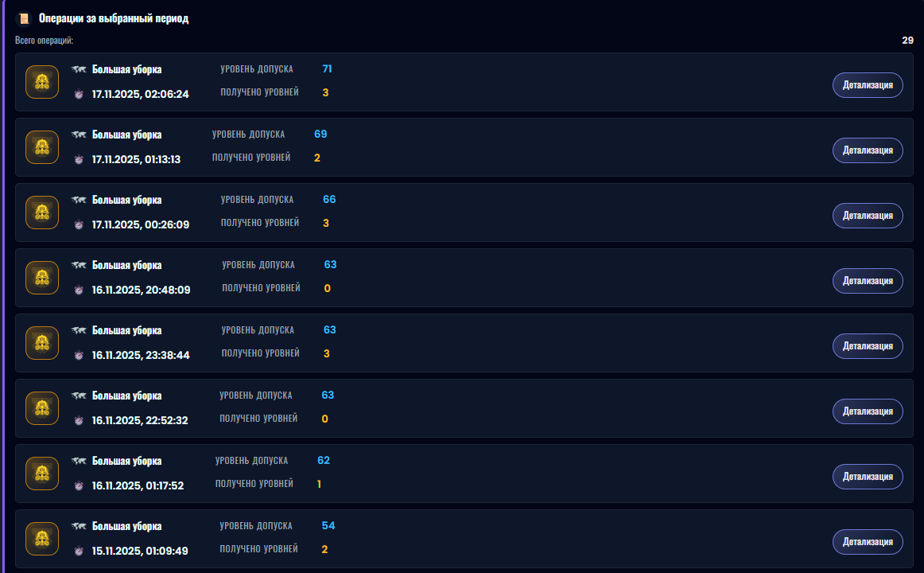Click the gold badge icon for operation 16.11.2025, 01:17:52
The image size is (924, 573).
42,474
